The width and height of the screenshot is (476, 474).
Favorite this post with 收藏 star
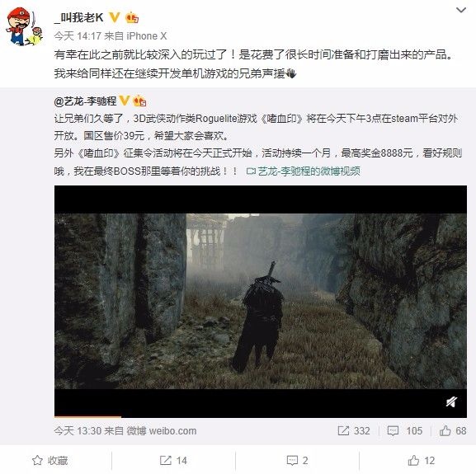(50, 460)
